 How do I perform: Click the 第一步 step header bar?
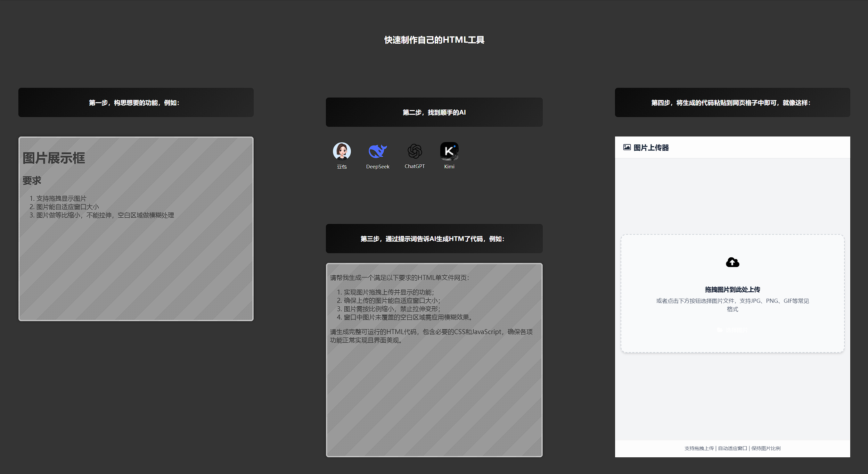coord(136,102)
